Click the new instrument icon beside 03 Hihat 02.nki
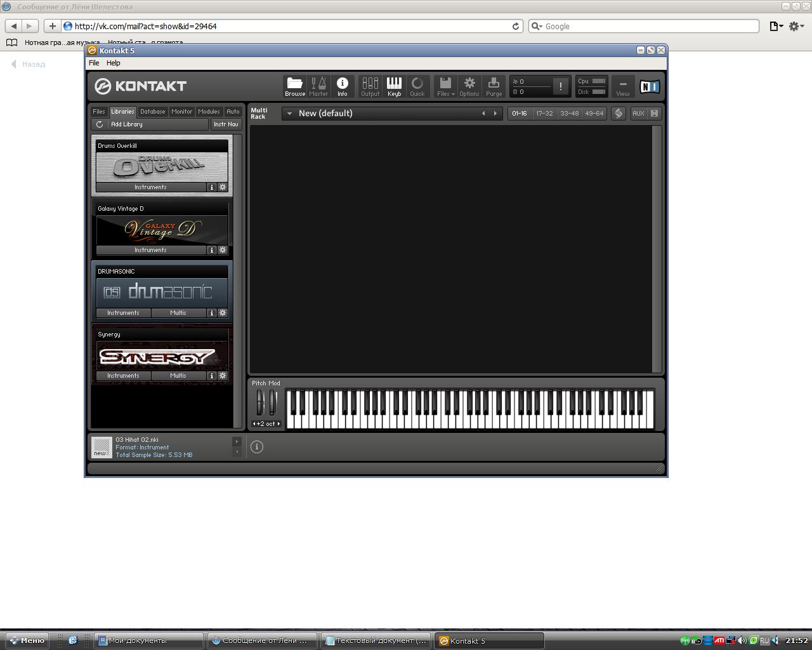Image resolution: width=812 pixels, height=650 pixels. point(101,448)
